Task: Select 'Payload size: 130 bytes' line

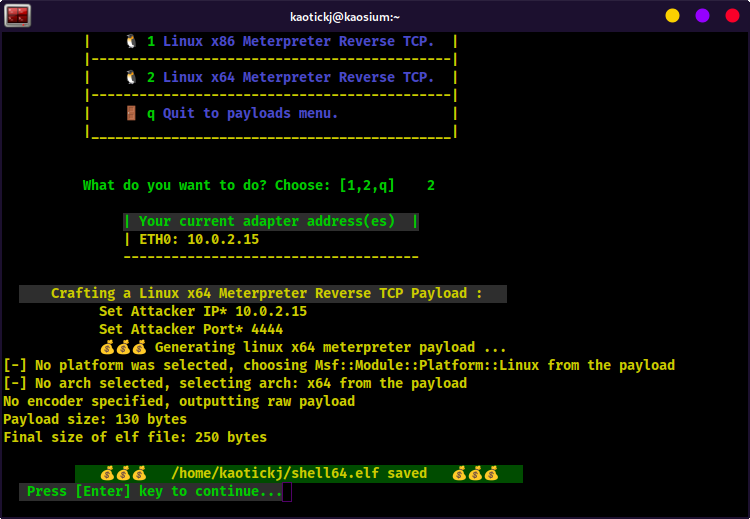Action: click(95, 420)
